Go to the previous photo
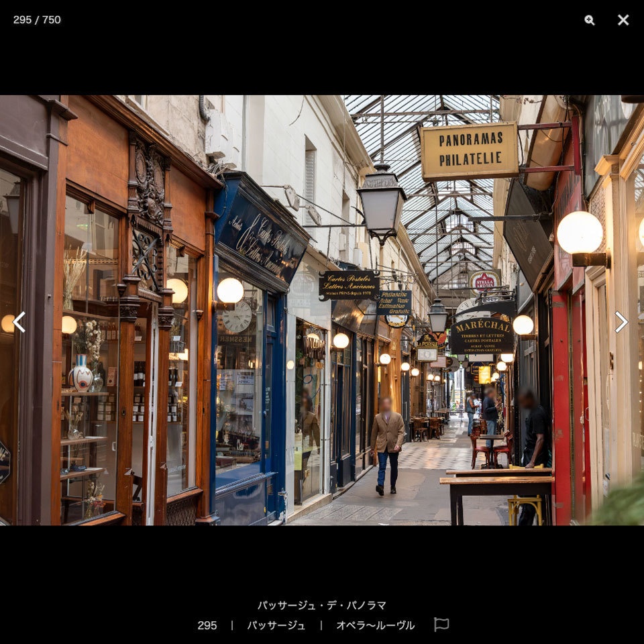 pos(19,322)
